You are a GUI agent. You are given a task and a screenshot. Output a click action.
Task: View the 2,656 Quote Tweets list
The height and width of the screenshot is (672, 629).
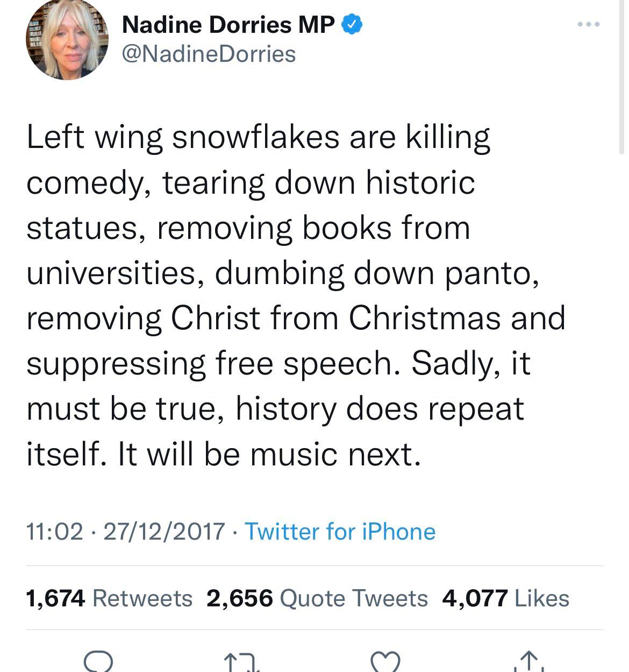(317, 598)
